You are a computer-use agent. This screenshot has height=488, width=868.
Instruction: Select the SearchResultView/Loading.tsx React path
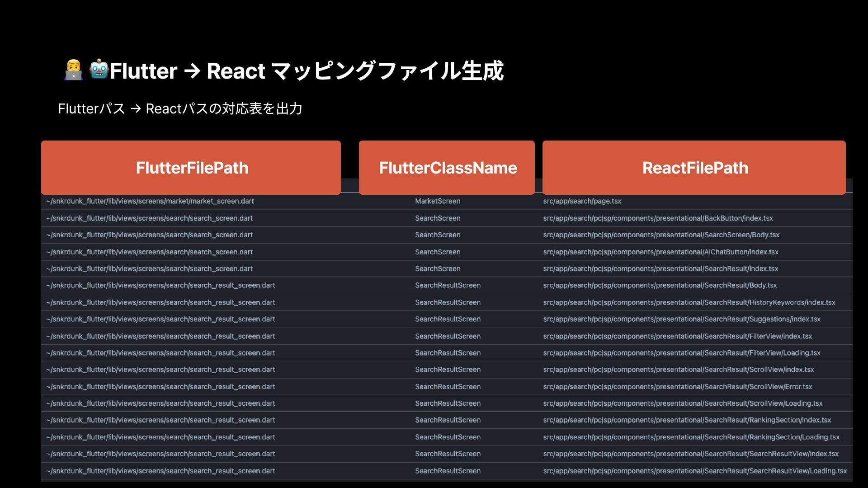695,471
